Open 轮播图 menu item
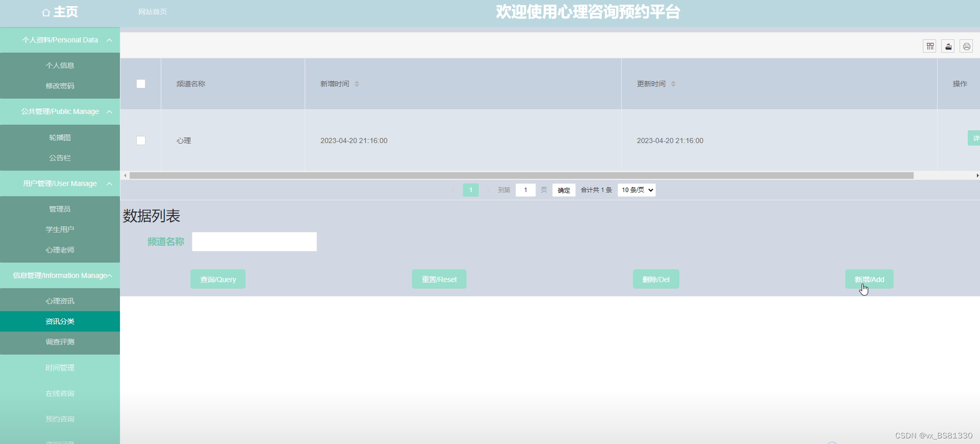The height and width of the screenshot is (444, 980). click(60, 137)
